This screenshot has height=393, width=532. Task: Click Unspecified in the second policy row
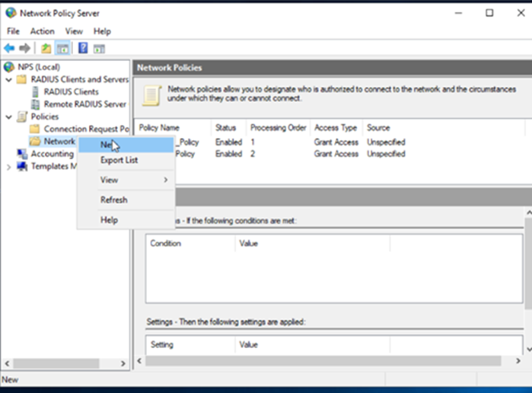click(x=386, y=154)
